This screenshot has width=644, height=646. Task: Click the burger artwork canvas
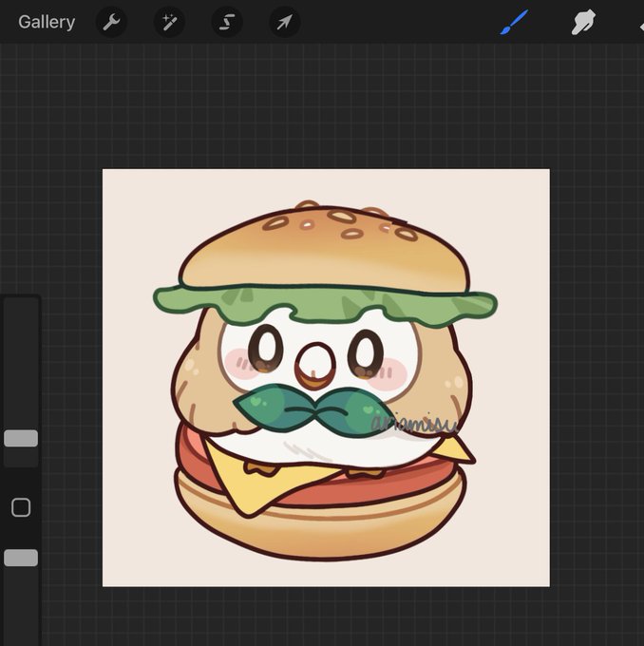[x=326, y=377]
